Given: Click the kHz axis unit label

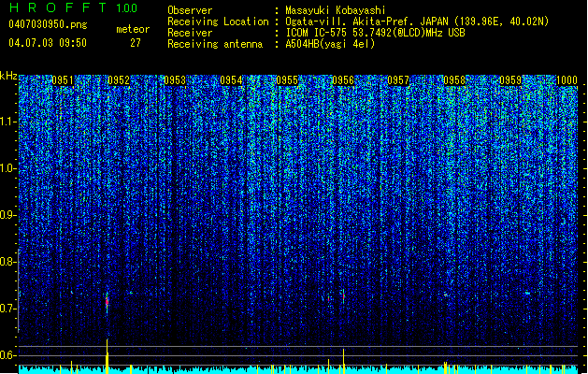Looking at the screenshot, I should [8, 76].
